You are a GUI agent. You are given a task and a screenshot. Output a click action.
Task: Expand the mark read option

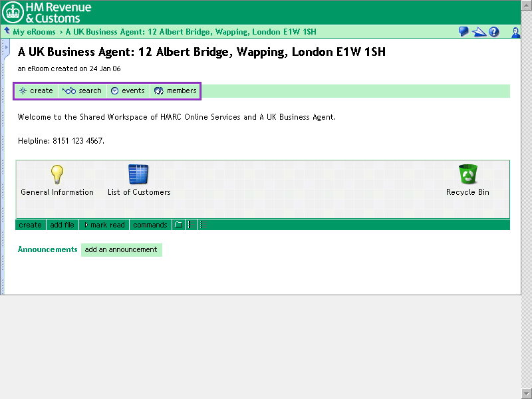pyautogui.click(x=104, y=225)
